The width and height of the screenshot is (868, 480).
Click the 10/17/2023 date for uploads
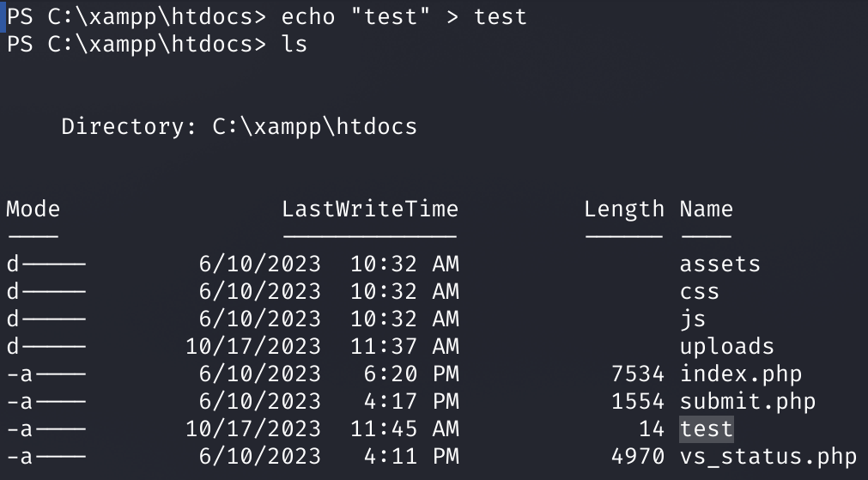253,347
